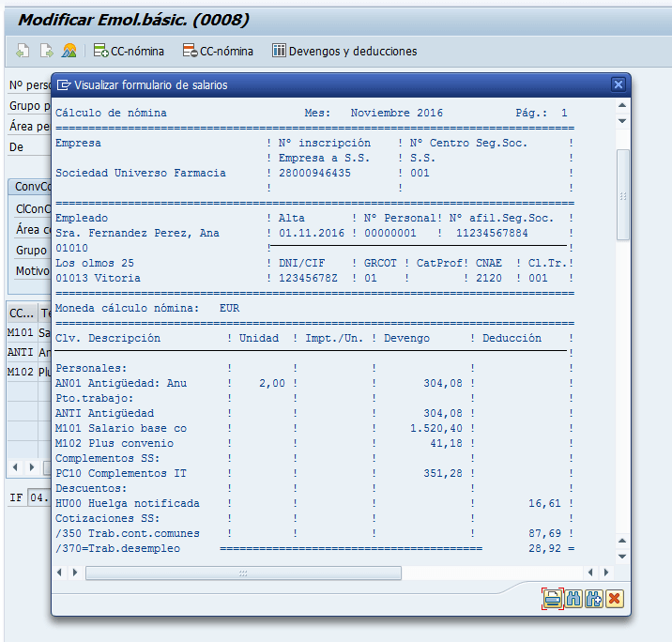Viewport: 672px width, 642px height.
Task: Open the overview icon in toolbar
Action: click(x=69, y=51)
